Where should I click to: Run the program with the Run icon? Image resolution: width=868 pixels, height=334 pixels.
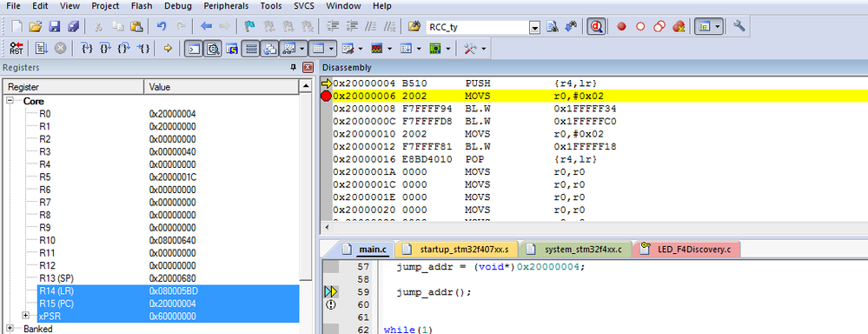[x=42, y=49]
